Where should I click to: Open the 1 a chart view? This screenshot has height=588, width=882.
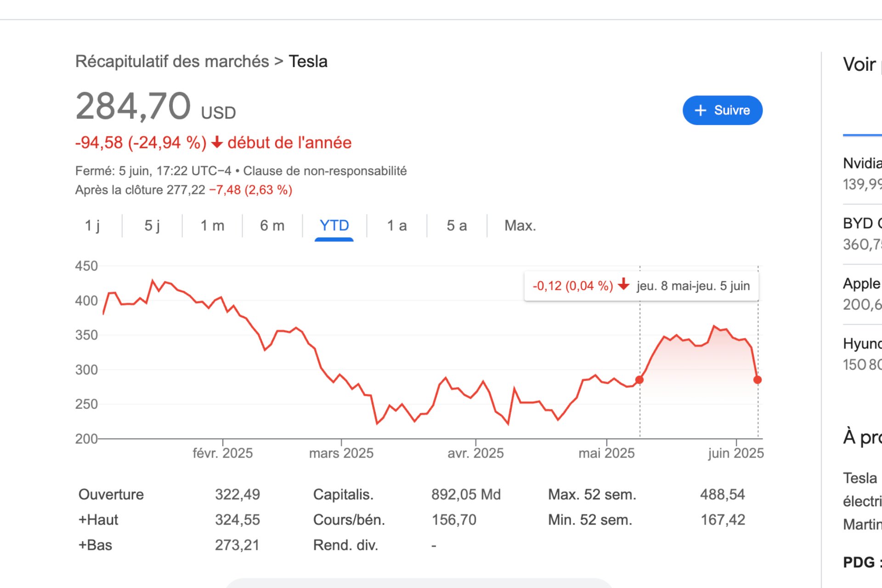pos(397,226)
